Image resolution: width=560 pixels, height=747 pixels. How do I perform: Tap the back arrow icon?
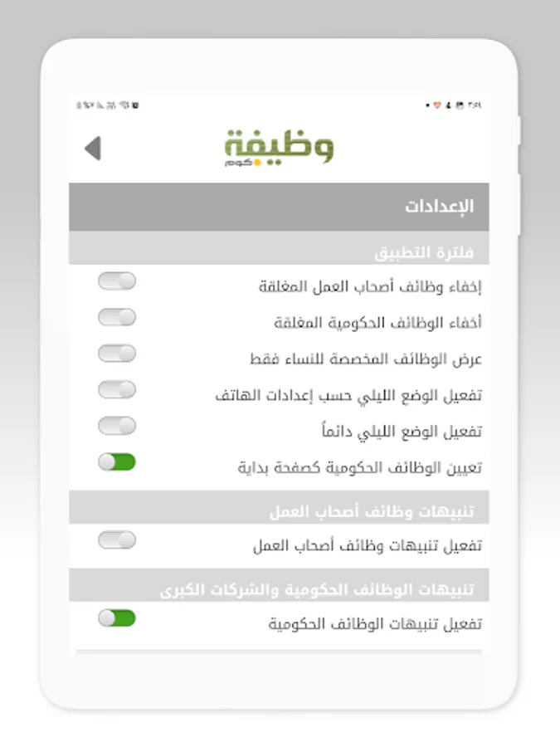click(x=92, y=149)
